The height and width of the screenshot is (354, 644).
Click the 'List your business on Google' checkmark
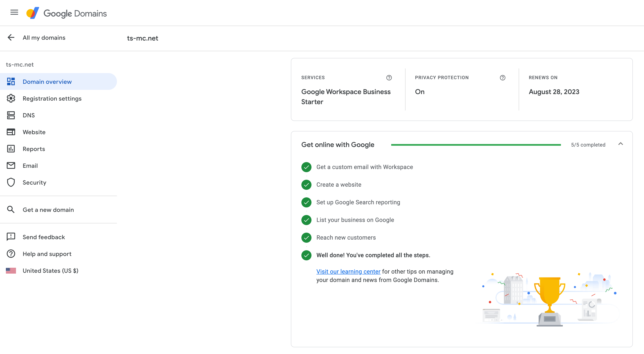[306, 220]
